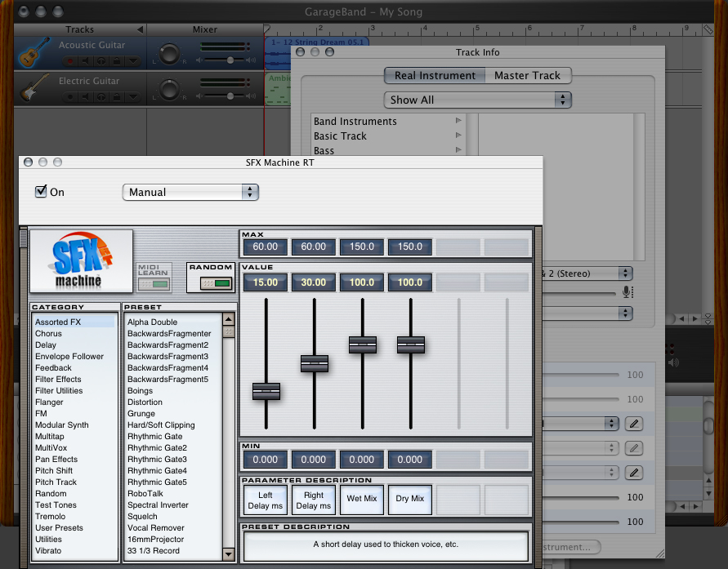Lock the Electric Guitar track

click(x=117, y=96)
